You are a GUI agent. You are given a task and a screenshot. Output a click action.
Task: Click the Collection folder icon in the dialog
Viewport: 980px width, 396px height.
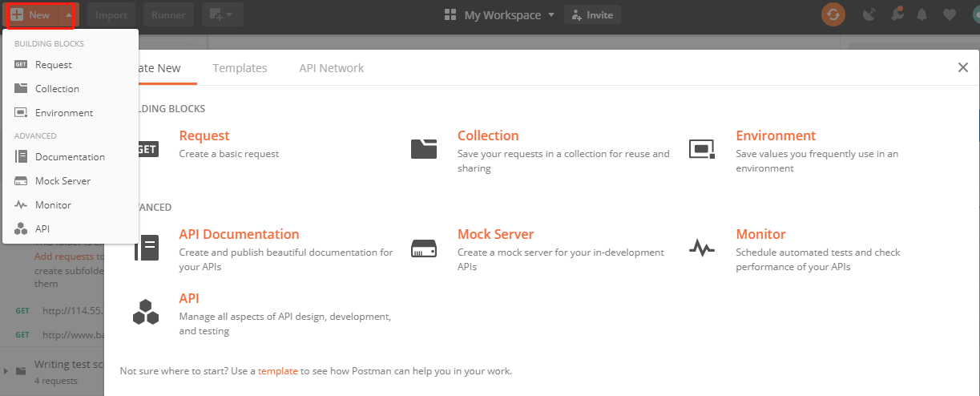coord(424,148)
